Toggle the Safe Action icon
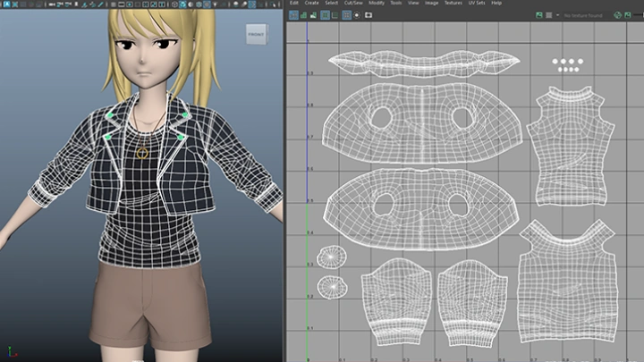This screenshot has height=362, width=644. (154, 4)
